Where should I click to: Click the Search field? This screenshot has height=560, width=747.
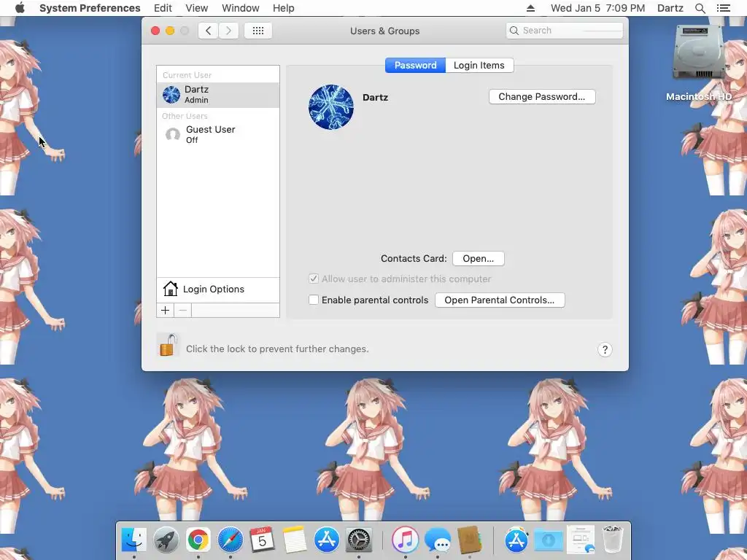point(564,31)
